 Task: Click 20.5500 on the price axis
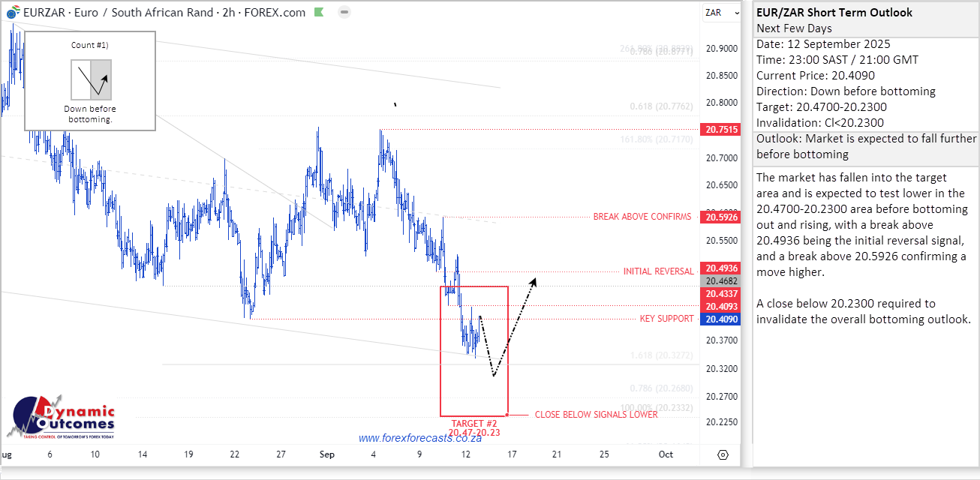tap(721, 241)
